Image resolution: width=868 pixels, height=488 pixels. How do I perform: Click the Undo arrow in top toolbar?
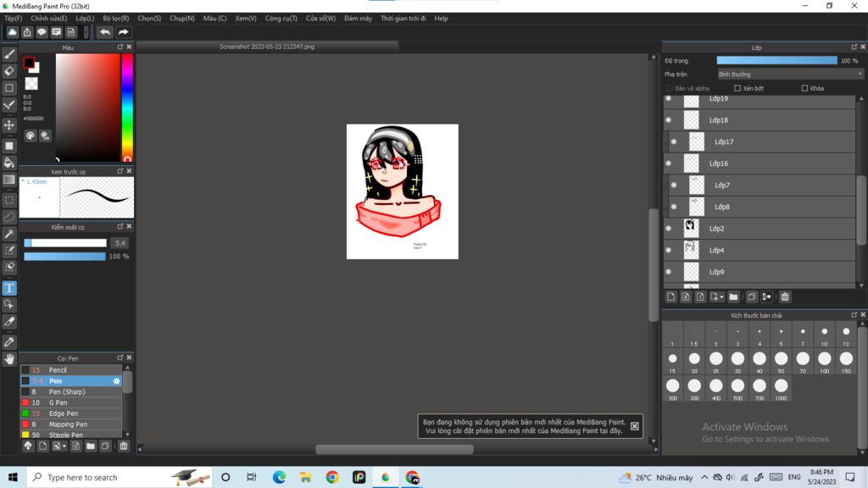104,32
